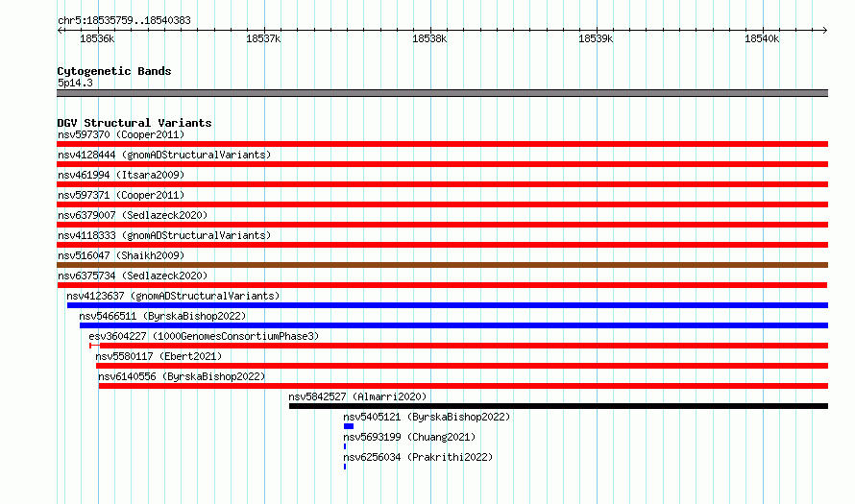Click the red bar under nsv6140556
The image size is (855, 504).
463,386
